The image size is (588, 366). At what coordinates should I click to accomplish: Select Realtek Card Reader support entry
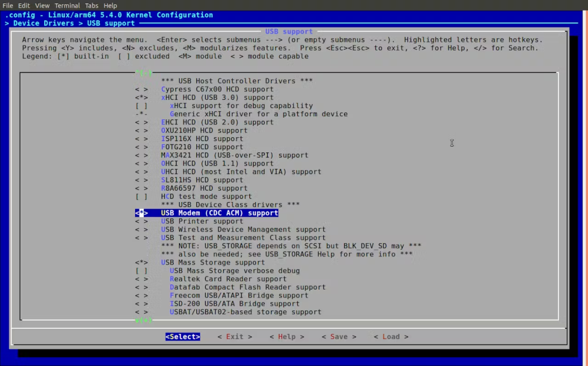tap(228, 279)
